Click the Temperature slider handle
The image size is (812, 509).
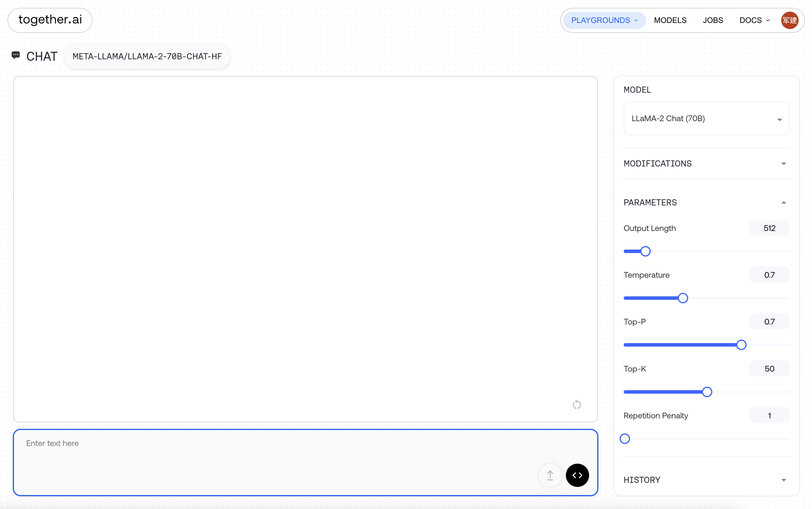[x=683, y=298]
